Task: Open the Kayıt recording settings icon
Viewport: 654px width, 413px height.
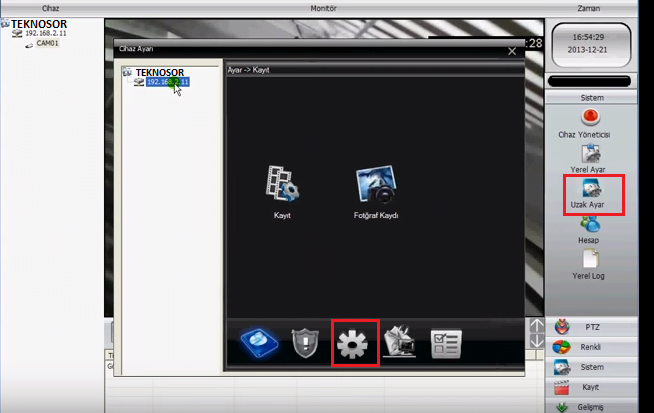Action: pyautogui.click(x=280, y=185)
